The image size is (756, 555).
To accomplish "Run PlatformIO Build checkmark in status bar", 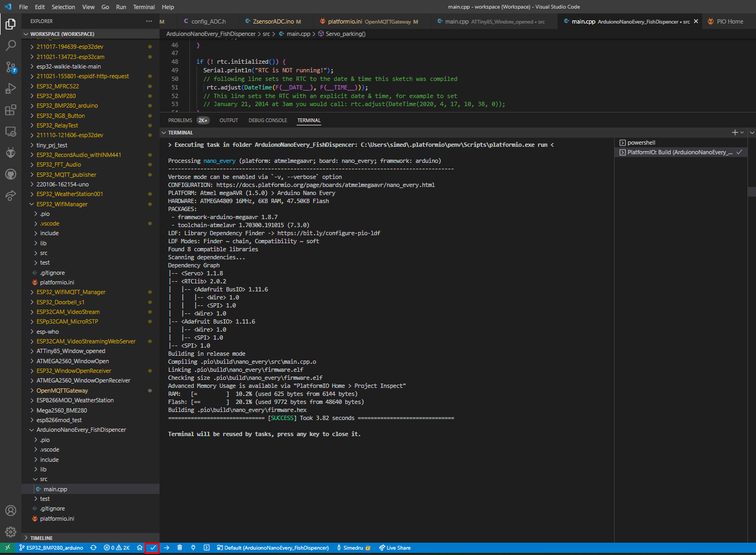I will (x=153, y=547).
